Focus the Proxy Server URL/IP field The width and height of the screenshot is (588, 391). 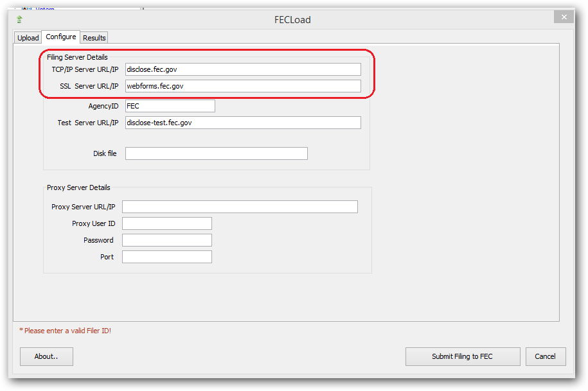[x=240, y=207]
